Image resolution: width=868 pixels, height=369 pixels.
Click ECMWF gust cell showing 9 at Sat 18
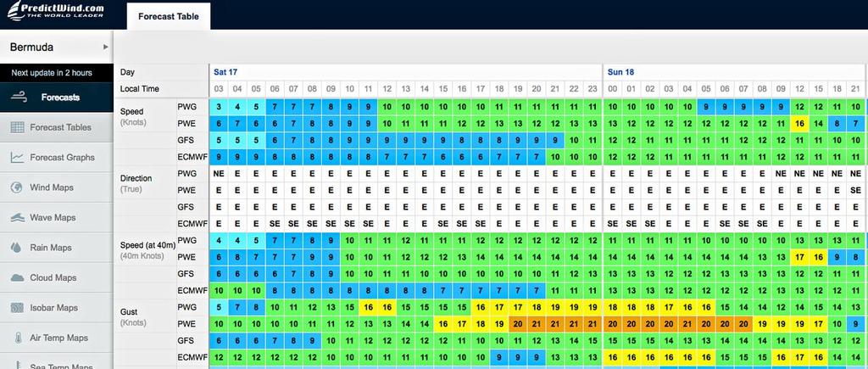click(498, 358)
